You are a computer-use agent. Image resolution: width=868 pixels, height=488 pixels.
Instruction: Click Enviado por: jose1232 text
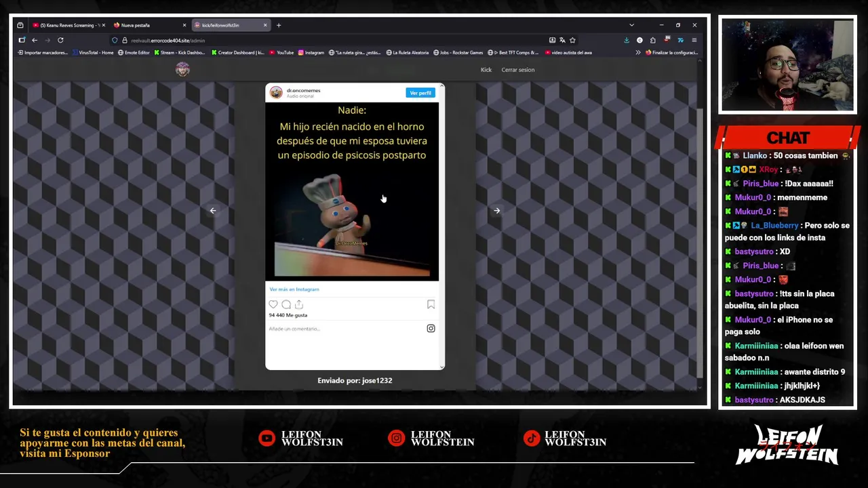(x=355, y=380)
